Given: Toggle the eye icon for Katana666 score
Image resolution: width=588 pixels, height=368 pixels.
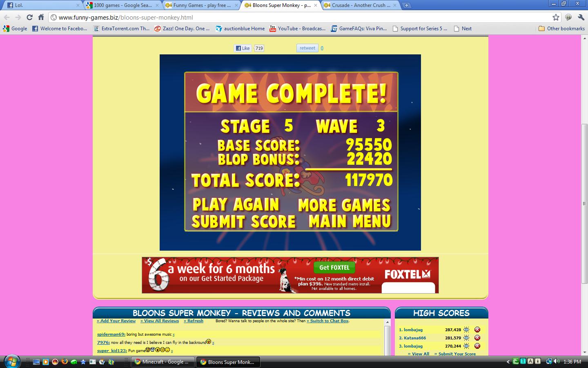Looking at the screenshot, I should coord(466,338).
